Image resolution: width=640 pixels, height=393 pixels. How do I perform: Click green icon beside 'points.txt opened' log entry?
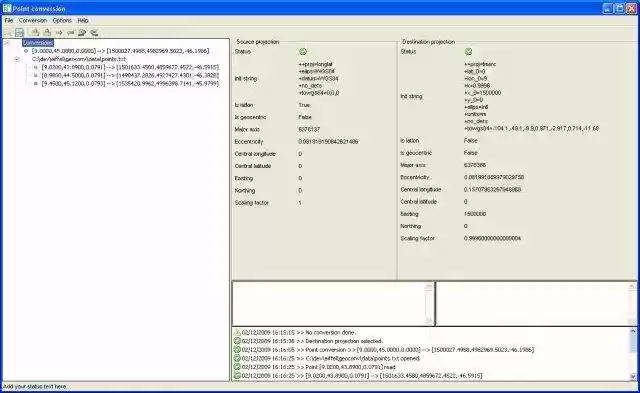[x=237, y=358]
